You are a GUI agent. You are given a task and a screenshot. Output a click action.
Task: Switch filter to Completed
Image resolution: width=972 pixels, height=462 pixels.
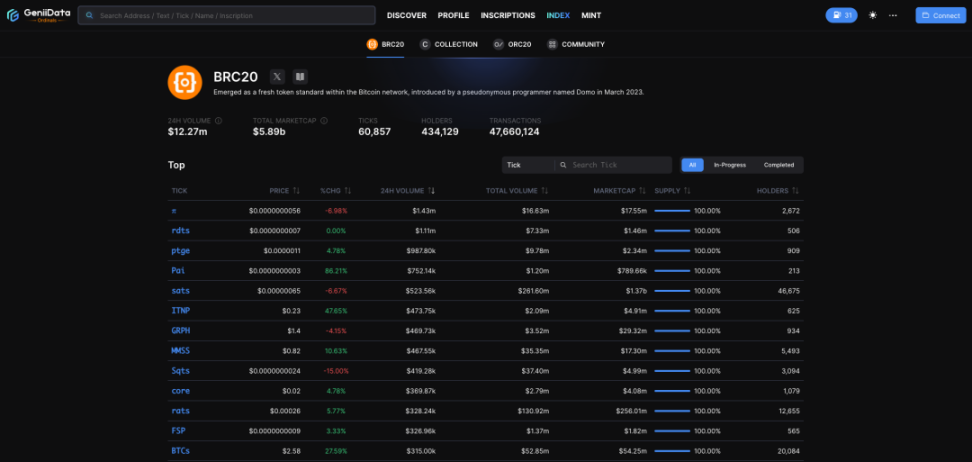pyautogui.click(x=778, y=165)
